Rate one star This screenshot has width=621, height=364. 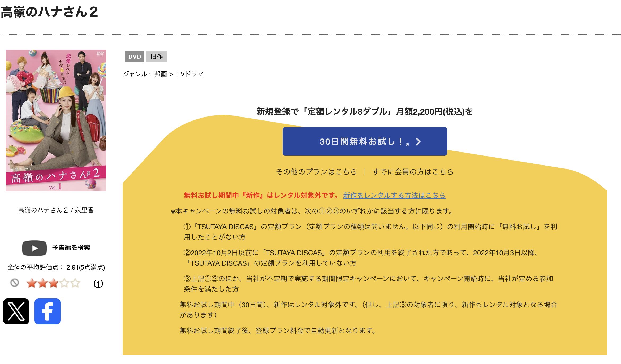(x=32, y=283)
